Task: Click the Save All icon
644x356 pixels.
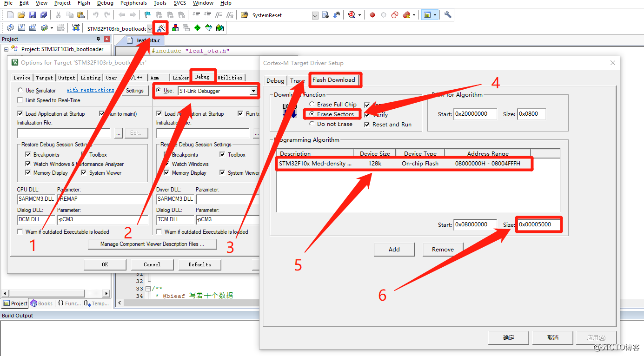Action: (43, 15)
